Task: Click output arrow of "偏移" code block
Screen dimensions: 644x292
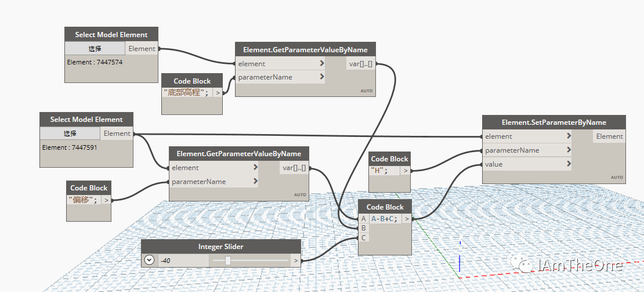Action: pos(106,200)
